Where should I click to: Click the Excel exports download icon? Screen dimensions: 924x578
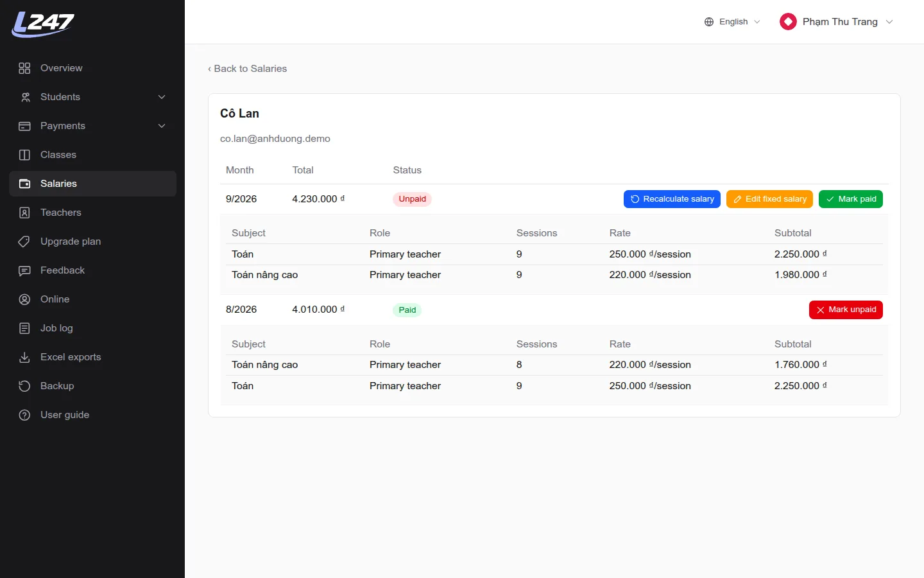[24, 357]
